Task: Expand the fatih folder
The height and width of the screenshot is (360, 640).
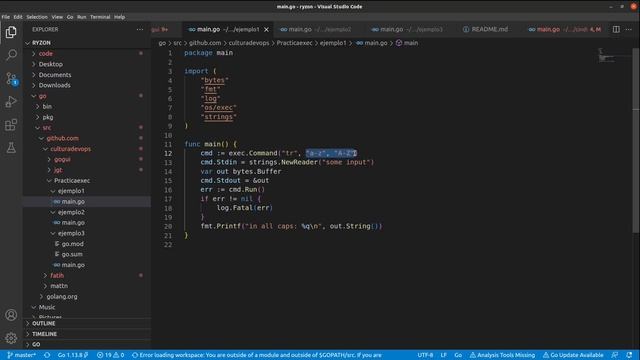Action: pos(87,276)
